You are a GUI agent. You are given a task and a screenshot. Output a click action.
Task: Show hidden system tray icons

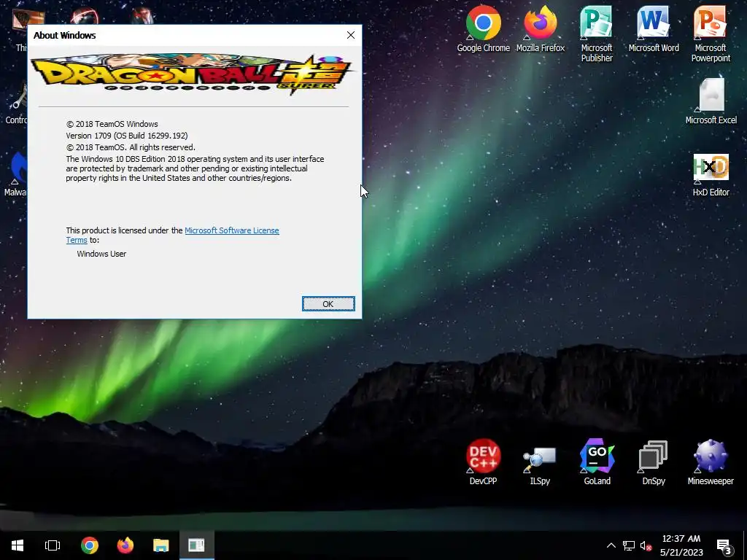pyautogui.click(x=611, y=545)
